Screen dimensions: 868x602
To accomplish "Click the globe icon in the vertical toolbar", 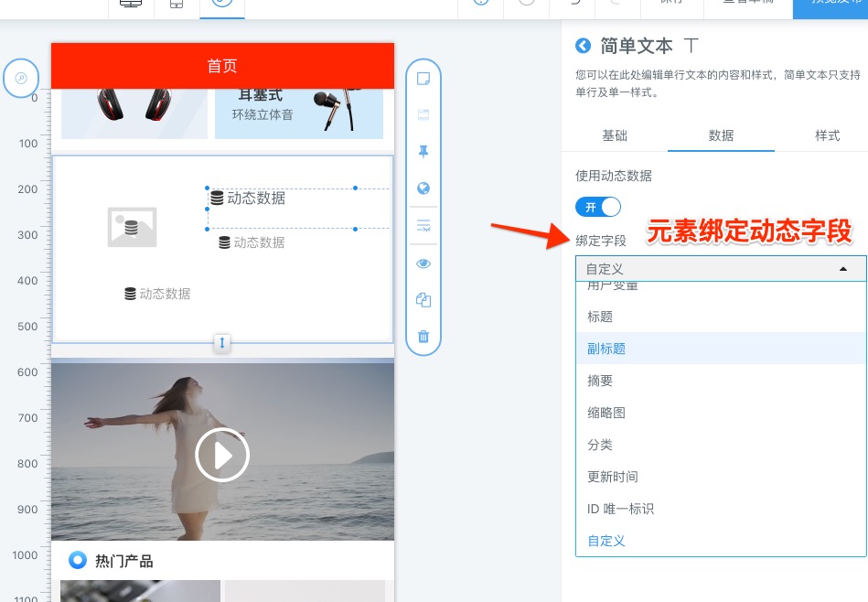I will click(x=423, y=188).
